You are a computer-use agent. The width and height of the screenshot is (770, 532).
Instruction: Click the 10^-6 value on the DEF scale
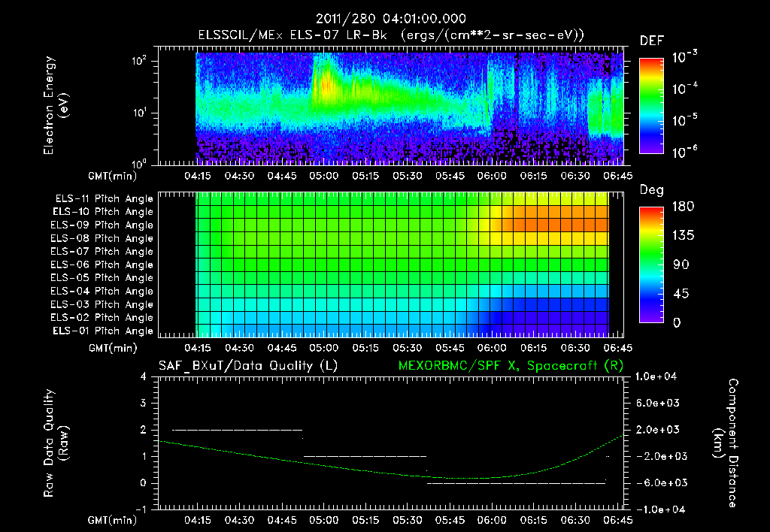pos(684,153)
